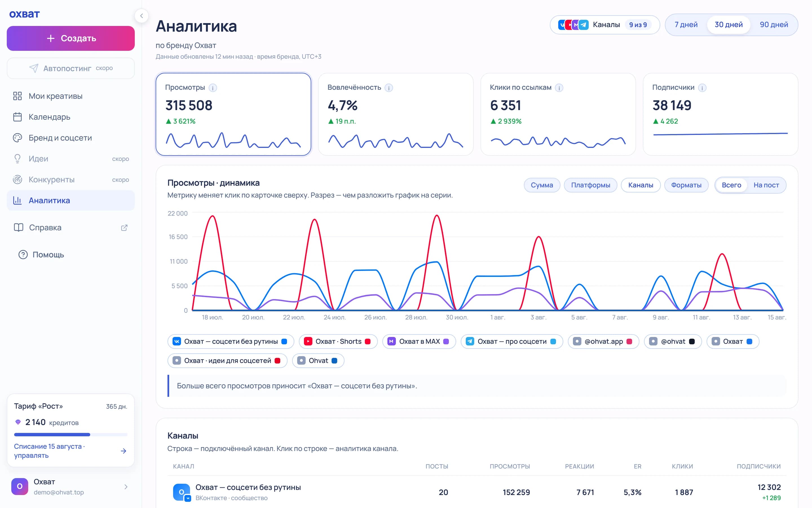The width and height of the screenshot is (812, 508).
Task: Click the info icon next to Подписчики
Action: click(x=702, y=88)
